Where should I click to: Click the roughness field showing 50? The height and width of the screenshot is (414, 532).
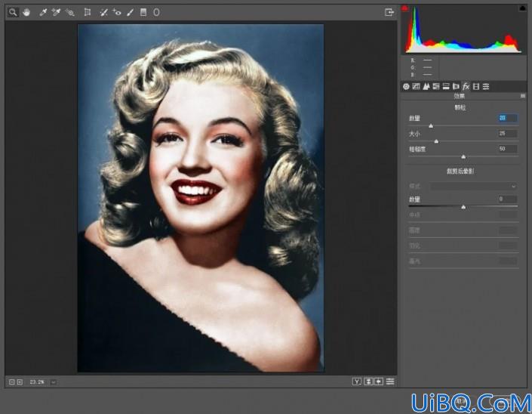pyautogui.click(x=508, y=149)
